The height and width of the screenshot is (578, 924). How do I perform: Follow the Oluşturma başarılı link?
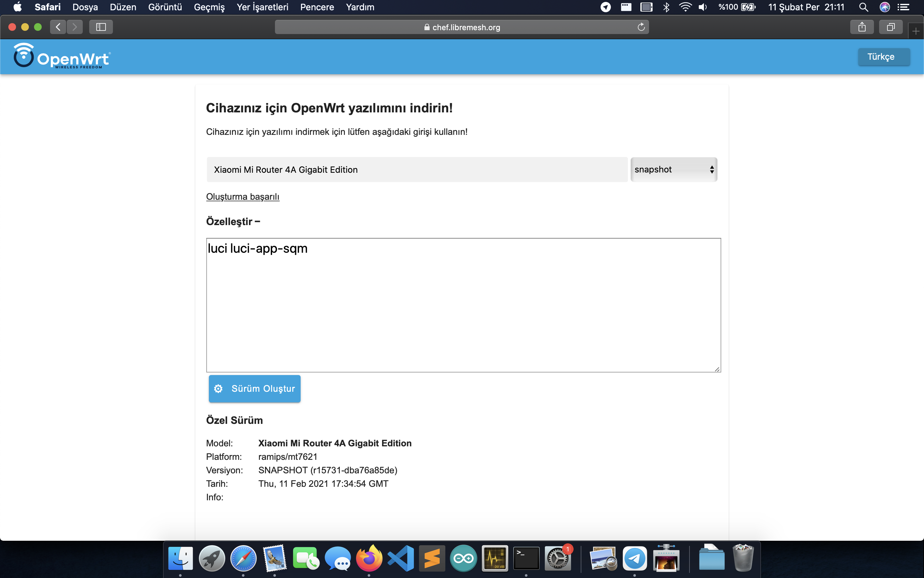pyautogui.click(x=243, y=197)
